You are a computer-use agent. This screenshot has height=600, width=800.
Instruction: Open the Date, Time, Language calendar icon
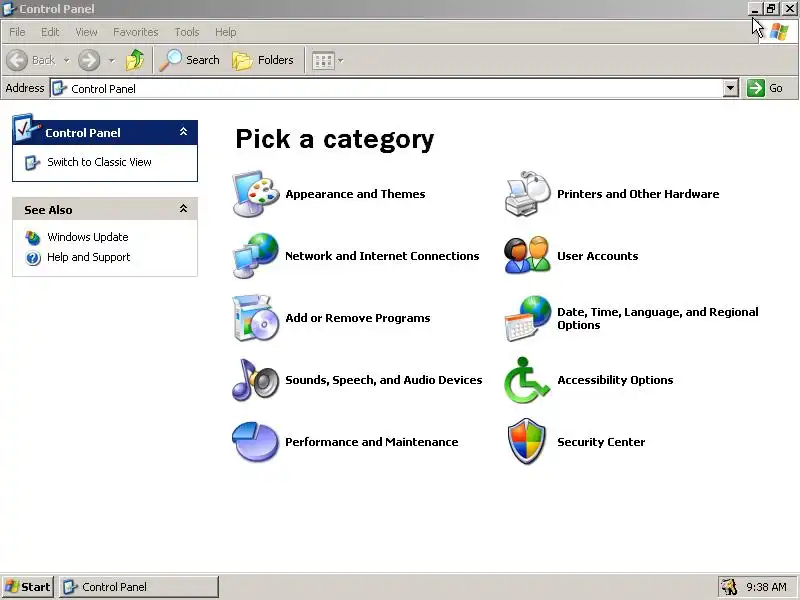528,318
